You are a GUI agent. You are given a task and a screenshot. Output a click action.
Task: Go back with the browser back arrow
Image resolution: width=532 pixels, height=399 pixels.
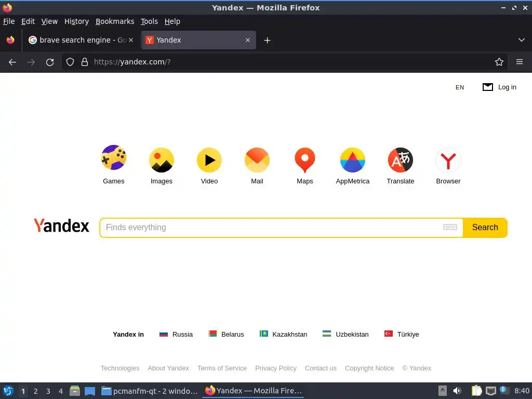[12, 62]
